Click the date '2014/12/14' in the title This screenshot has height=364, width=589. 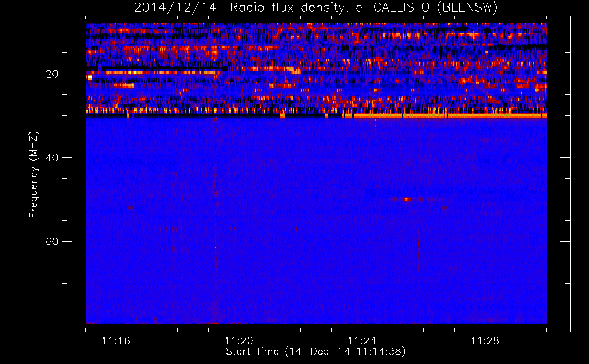coord(175,7)
